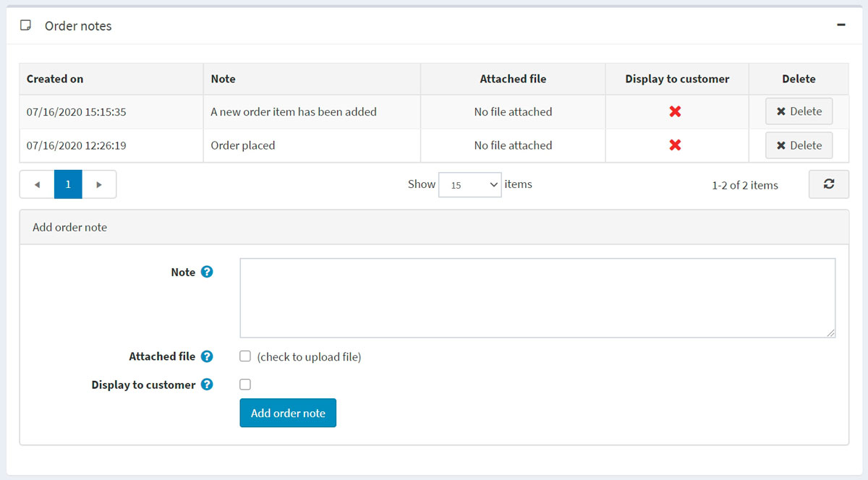Click the Note column header
Viewport: 868px width, 480px height.
click(x=223, y=79)
